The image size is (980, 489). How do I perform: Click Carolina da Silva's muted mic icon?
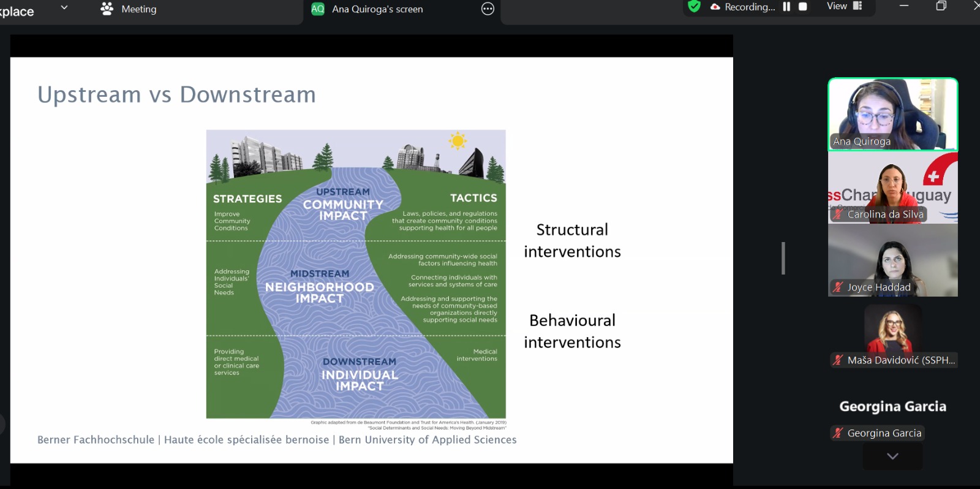pos(838,214)
